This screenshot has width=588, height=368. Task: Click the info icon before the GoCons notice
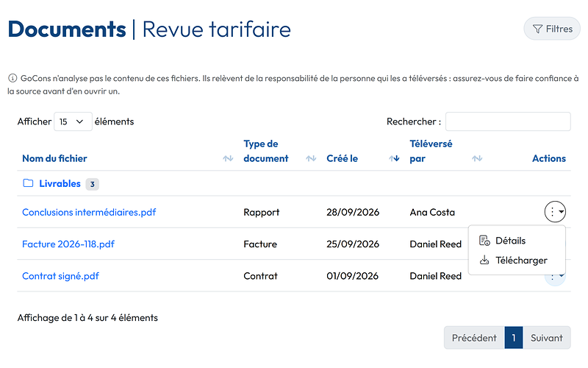click(x=12, y=78)
